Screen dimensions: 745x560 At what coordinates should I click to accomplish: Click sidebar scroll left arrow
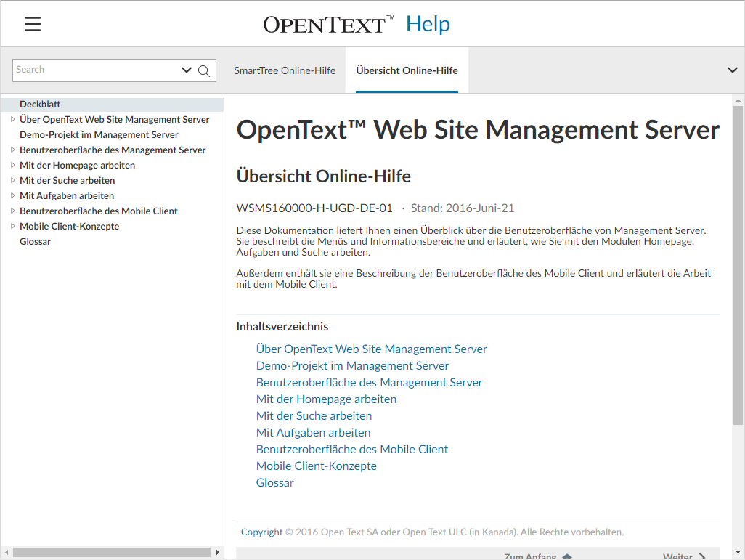[x=7, y=553]
